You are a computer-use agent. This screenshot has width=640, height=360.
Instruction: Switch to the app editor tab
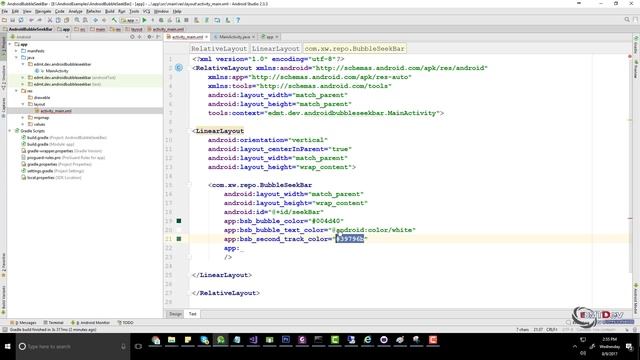(269, 37)
